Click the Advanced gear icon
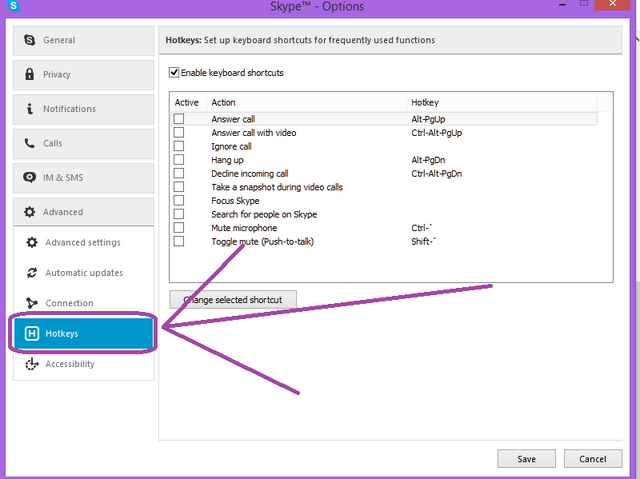 pyautogui.click(x=29, y=212)
